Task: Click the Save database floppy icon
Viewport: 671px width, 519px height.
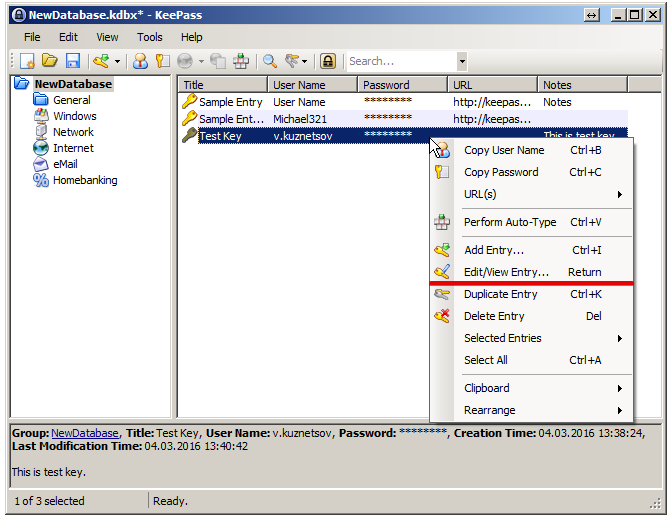Action: [71, 61]
